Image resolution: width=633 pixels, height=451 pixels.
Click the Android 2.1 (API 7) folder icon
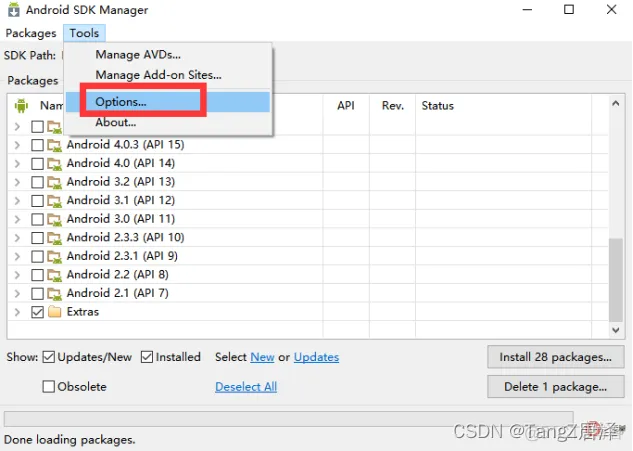tap(54, 294)
